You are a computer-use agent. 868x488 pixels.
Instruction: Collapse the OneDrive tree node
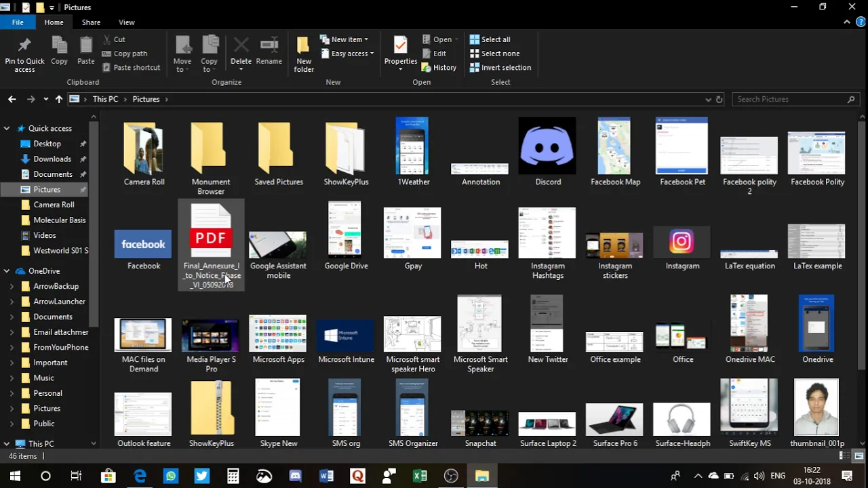[7, 271]
